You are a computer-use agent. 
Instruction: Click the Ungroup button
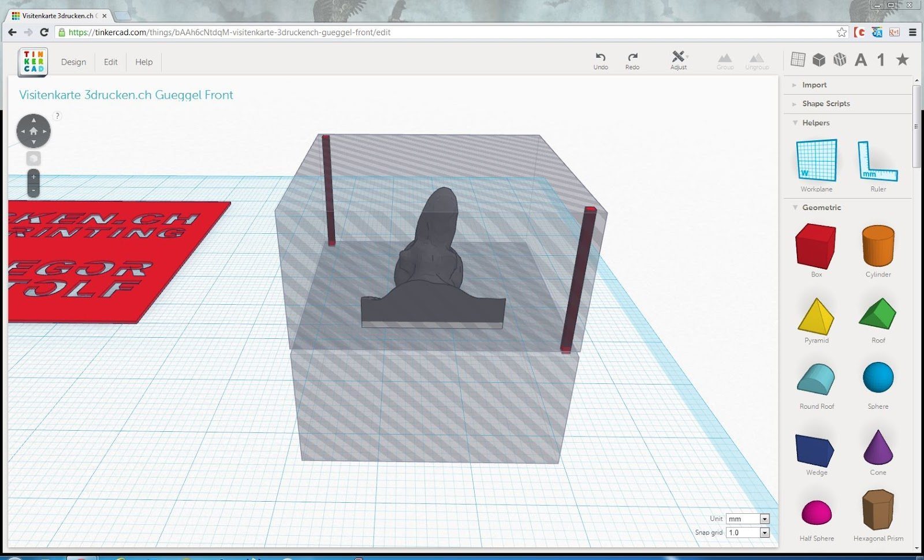[x=757, y=61]
